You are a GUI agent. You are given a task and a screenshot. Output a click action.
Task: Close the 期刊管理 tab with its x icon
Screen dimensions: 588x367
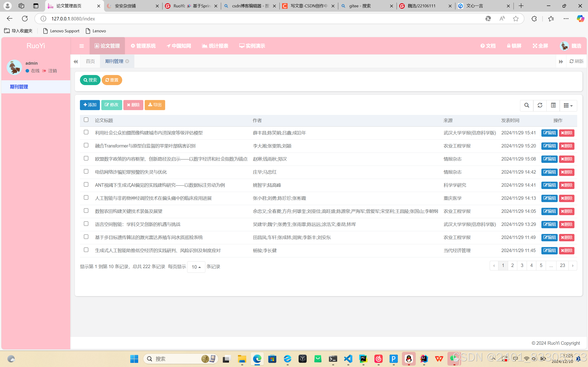point(127,61)
